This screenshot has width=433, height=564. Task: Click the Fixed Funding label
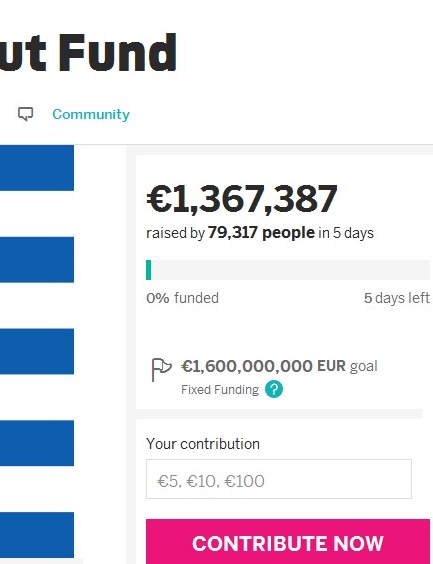pyautogui.click(x=220, y=390)
